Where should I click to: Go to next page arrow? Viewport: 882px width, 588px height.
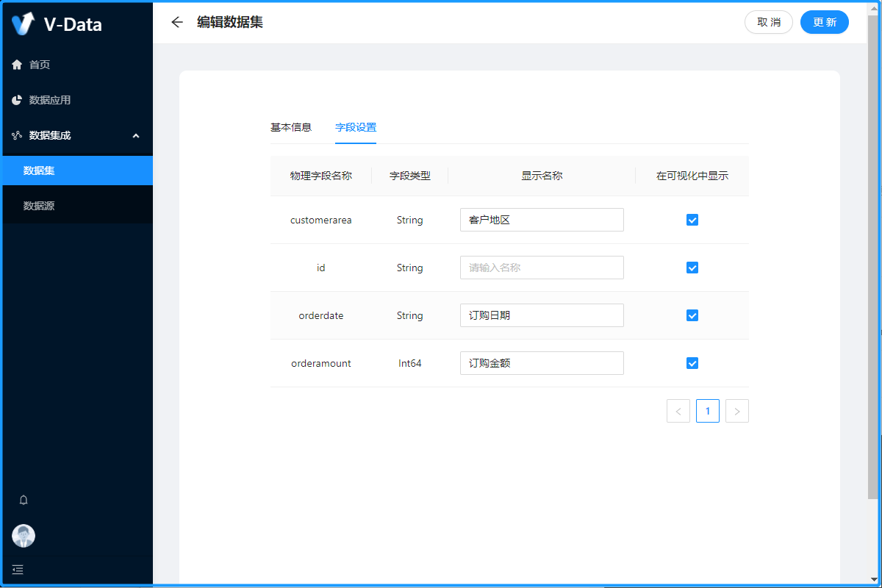coord(736,411)
